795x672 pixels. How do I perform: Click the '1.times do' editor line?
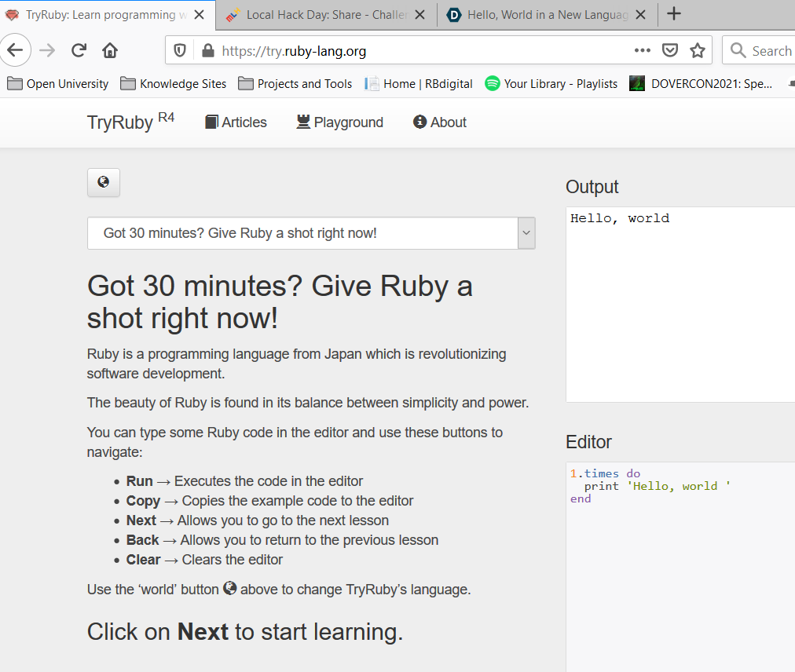click(605, 473)
